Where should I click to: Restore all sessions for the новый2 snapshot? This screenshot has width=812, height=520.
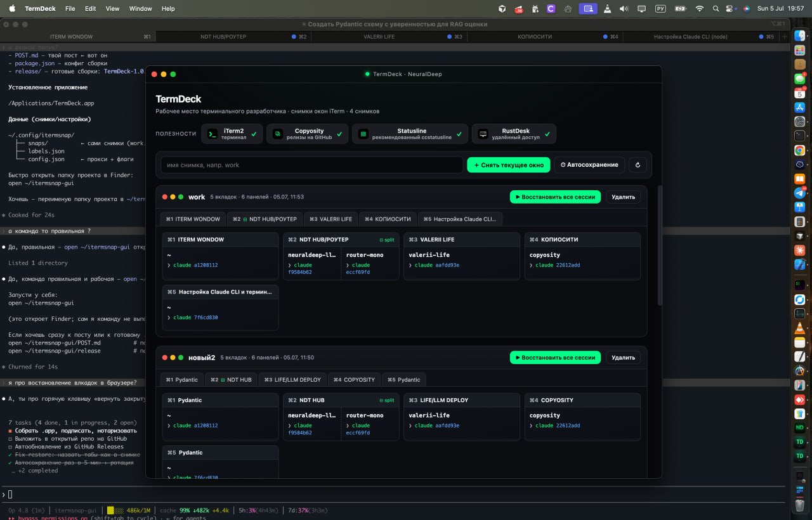555,357
